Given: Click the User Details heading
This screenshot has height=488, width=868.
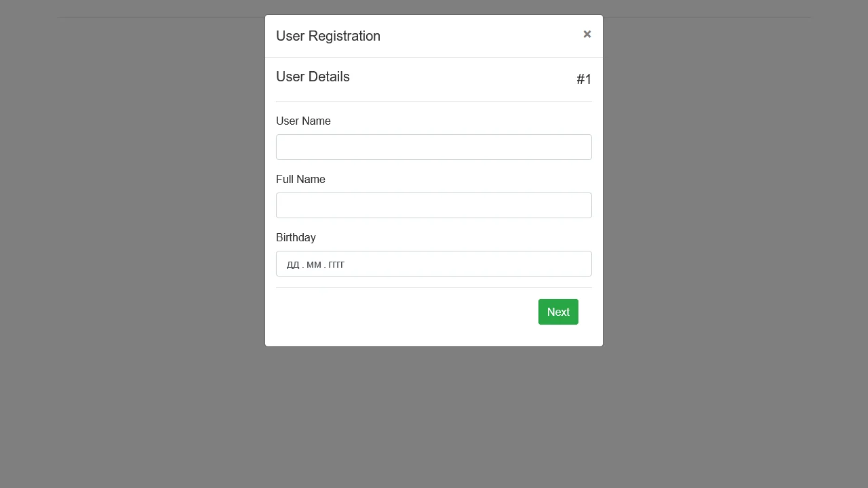Looking at the screenshot, I should [x=313, y=77].
